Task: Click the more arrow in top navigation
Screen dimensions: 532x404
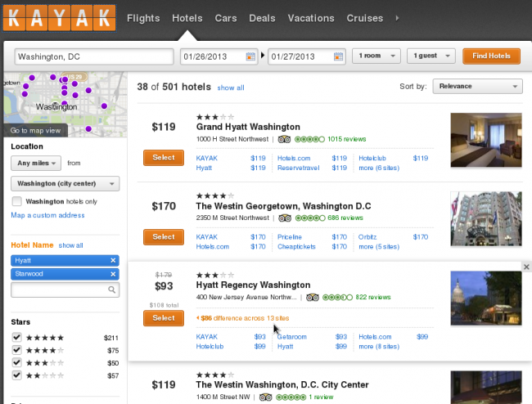Action: click(x=398, y=17)
